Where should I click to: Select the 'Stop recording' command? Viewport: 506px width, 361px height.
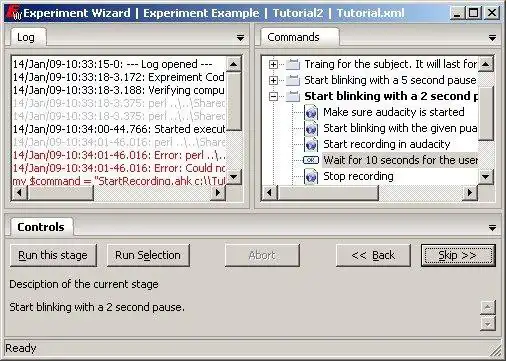pyautogui.click(x=358, y=176)
